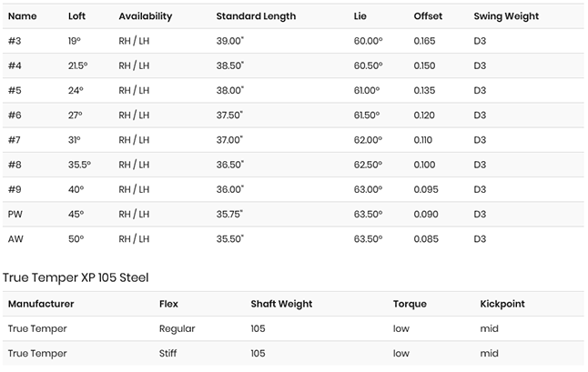588x372 pixels.
Task: Select the Kickpoint column header
Action: pyautogui.click(x=502, y=304)
